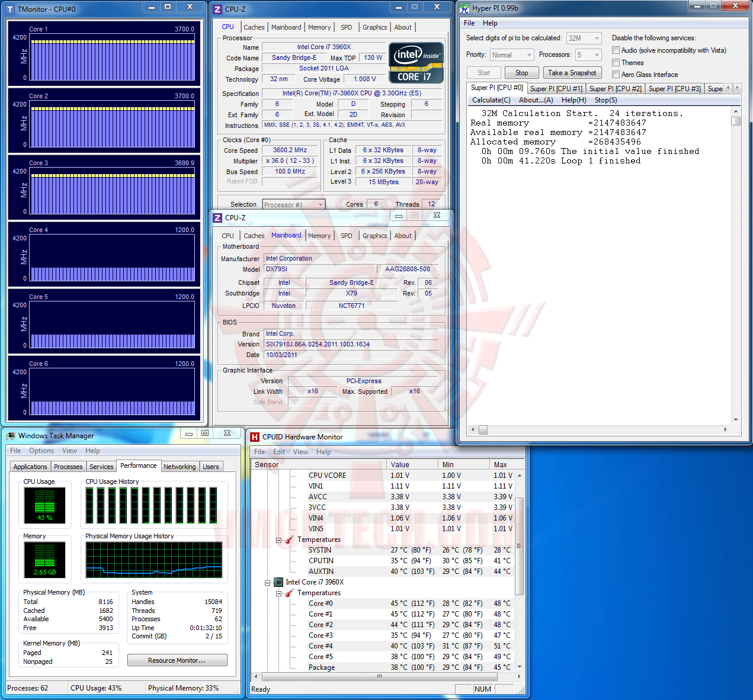Click Calculate(C) in Super PI menu
The image size is (753, 700).
click(x=491, y=100)
